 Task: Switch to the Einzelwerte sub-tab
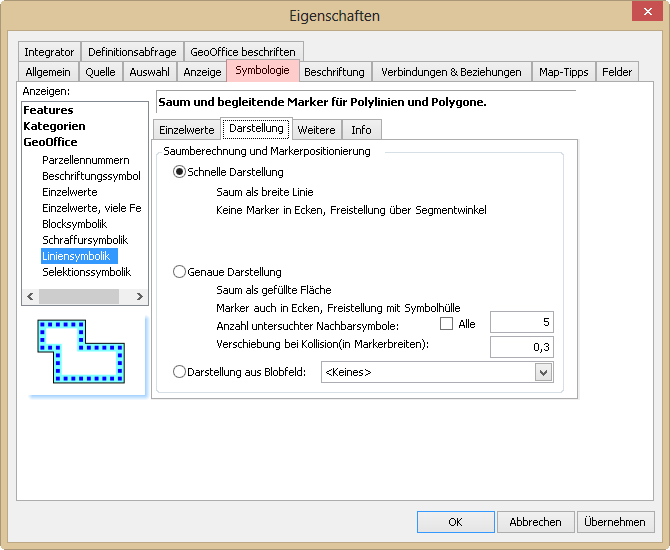pyautogui.click(x=187, y=130)
